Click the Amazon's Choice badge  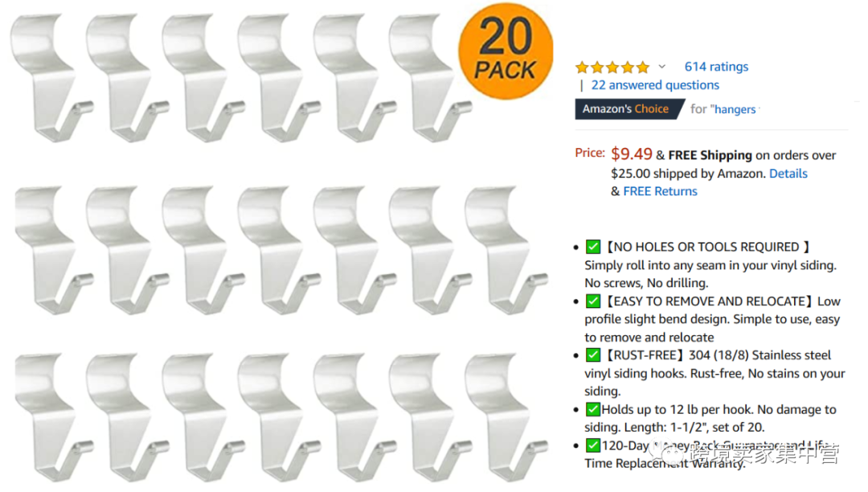point(625,109)
